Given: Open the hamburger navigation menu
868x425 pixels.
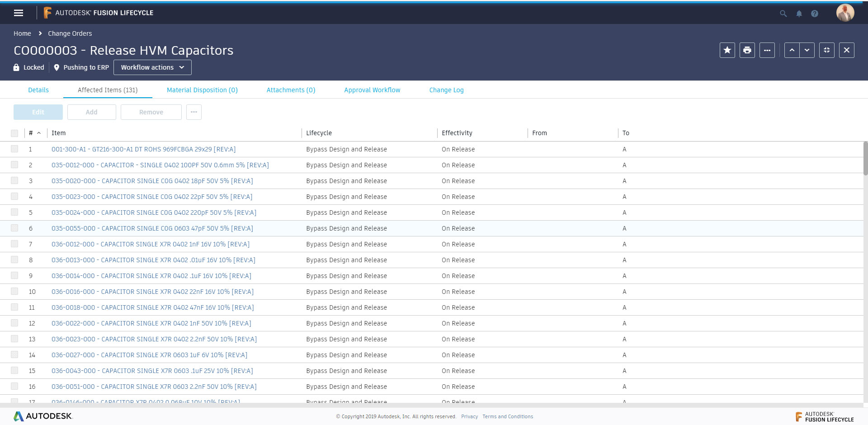Looking at the screenshot, I should coord(19,13).
